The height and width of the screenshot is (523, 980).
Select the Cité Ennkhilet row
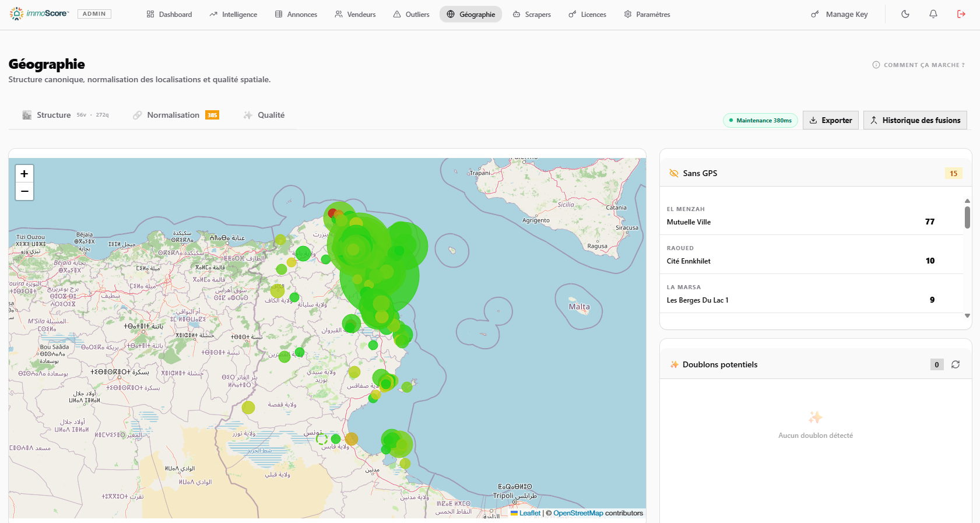click(x=812, y=255)
